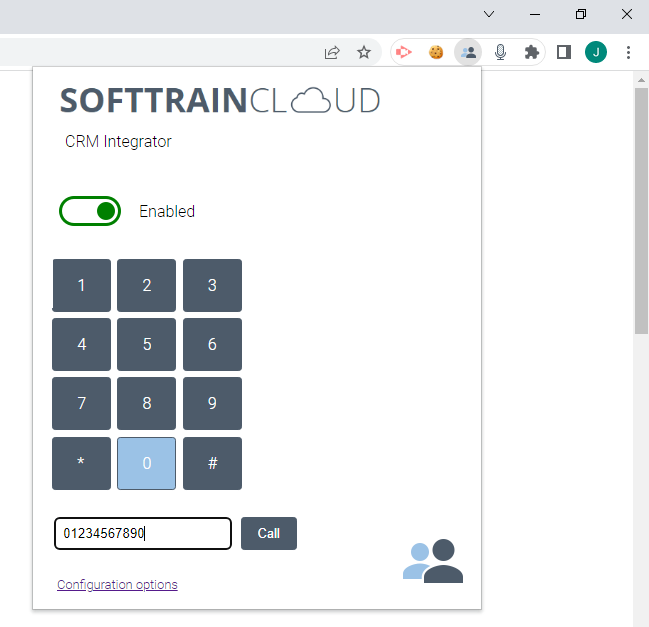Disable the Enabled toggle switch
649x627 pixels.
coord(90,211)
